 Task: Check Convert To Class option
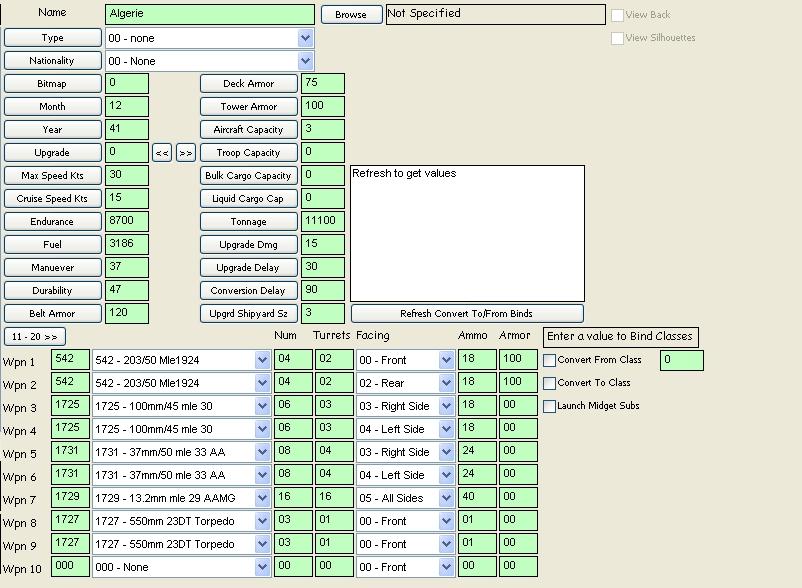(549, 383)
